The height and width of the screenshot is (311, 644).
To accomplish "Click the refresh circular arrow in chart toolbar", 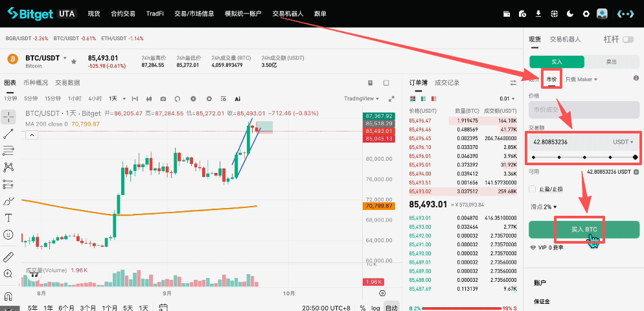I will [x=178, y=98].
